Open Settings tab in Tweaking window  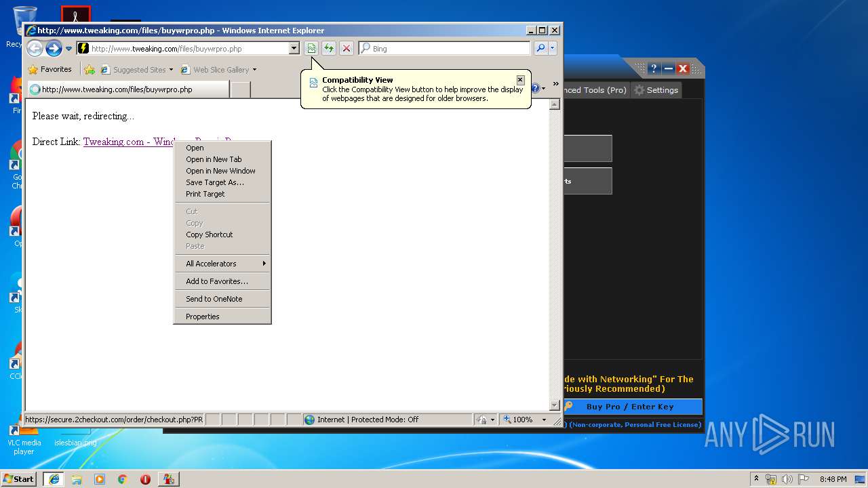656,90
